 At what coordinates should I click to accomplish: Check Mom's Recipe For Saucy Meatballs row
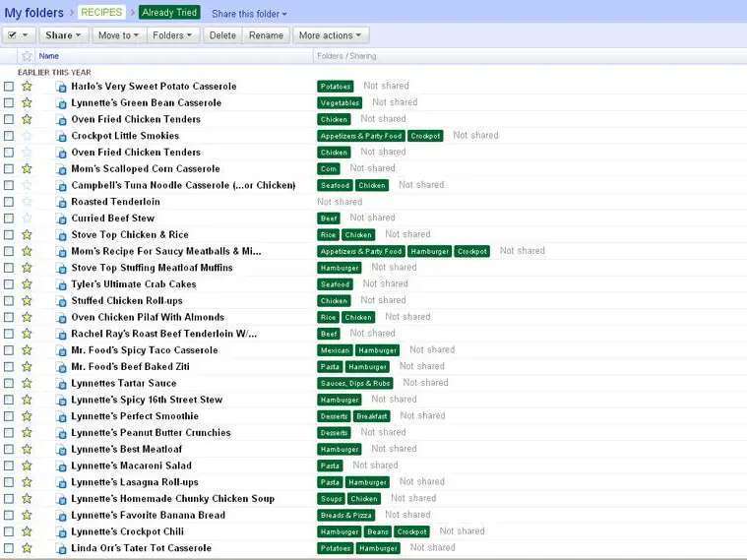pos(9,251)
